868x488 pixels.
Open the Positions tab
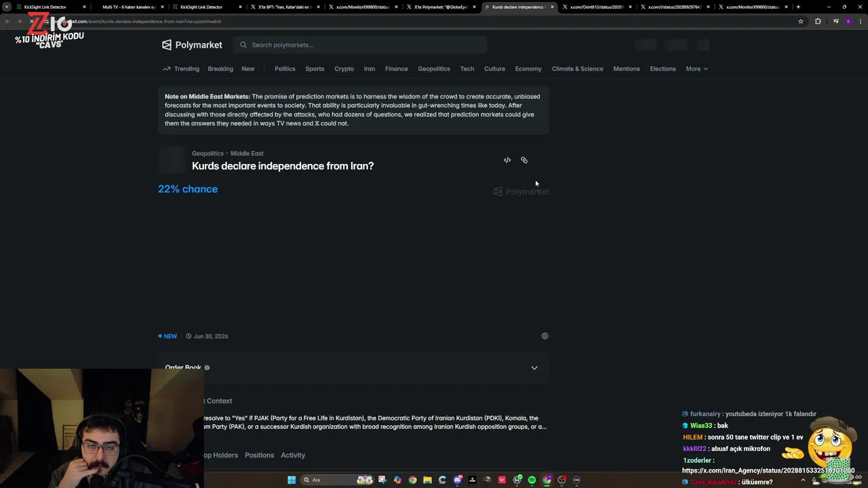pos(260,455)
